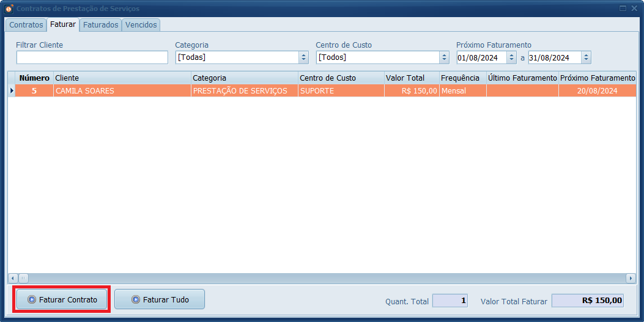
Task: Open end date picker 31/08/2024
Action: coord(586,57)
